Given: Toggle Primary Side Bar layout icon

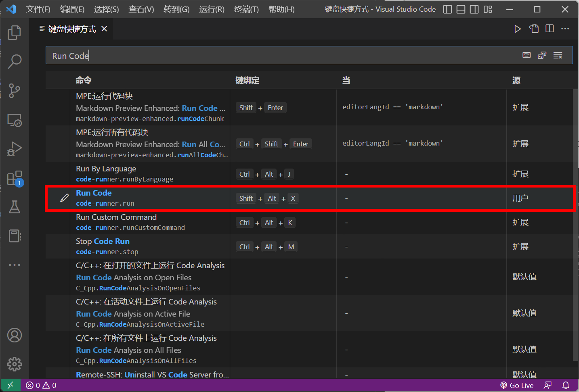Looking at the screenshot, I should click(447, 9).
